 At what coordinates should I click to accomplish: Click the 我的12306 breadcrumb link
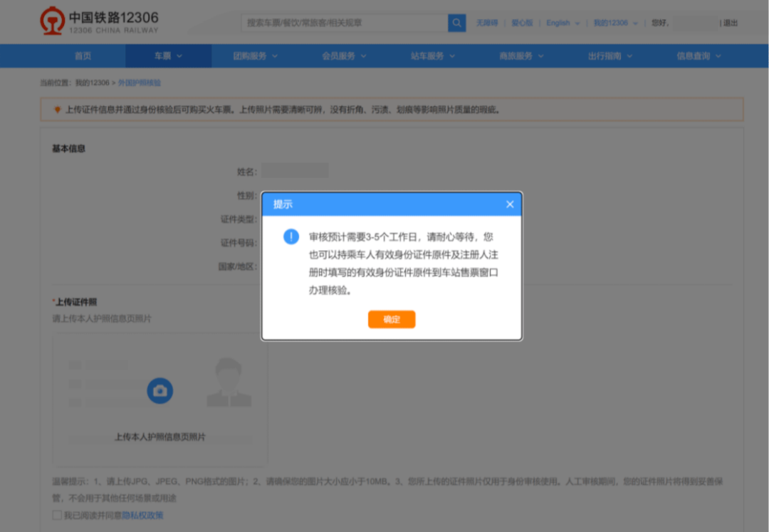(x=93, y=83)
